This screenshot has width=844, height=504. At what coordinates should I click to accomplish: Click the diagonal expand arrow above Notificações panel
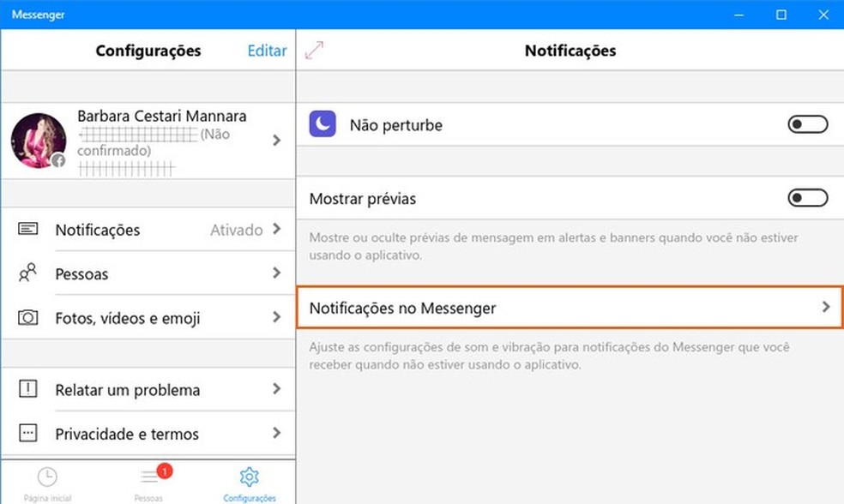coord(314,51)
